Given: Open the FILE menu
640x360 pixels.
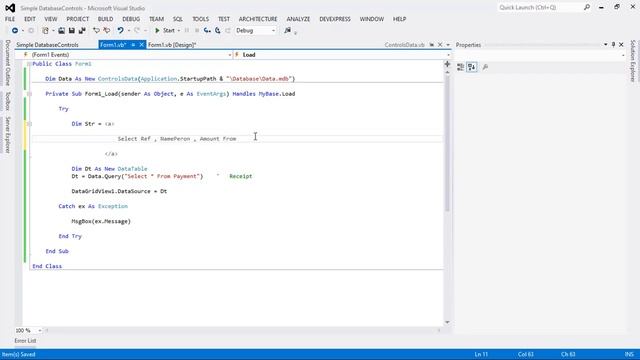Looking at the screenshot, I should (x=10, y=19).
